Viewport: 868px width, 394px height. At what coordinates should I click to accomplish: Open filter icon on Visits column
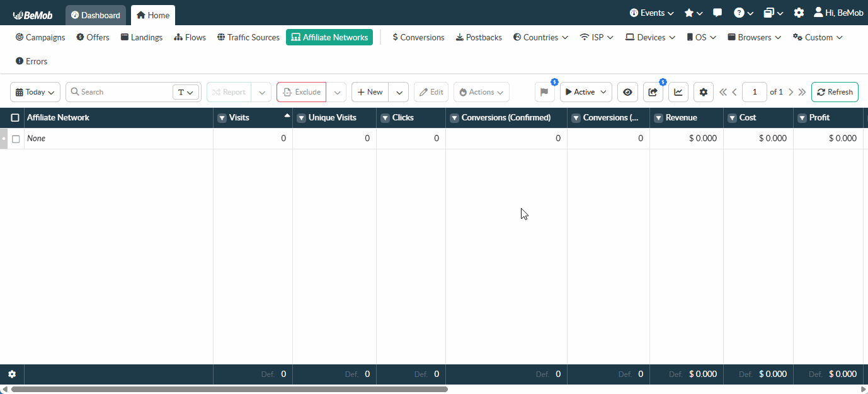click(222, 118)
